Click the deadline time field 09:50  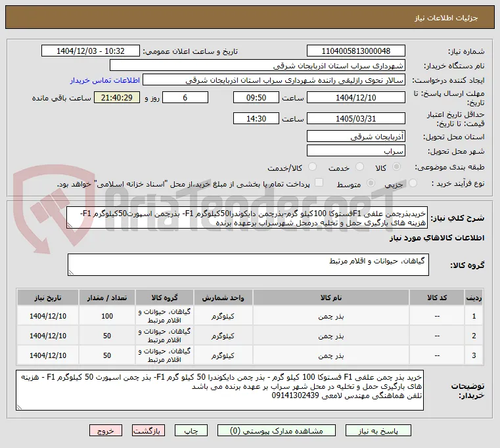(256, 98)
